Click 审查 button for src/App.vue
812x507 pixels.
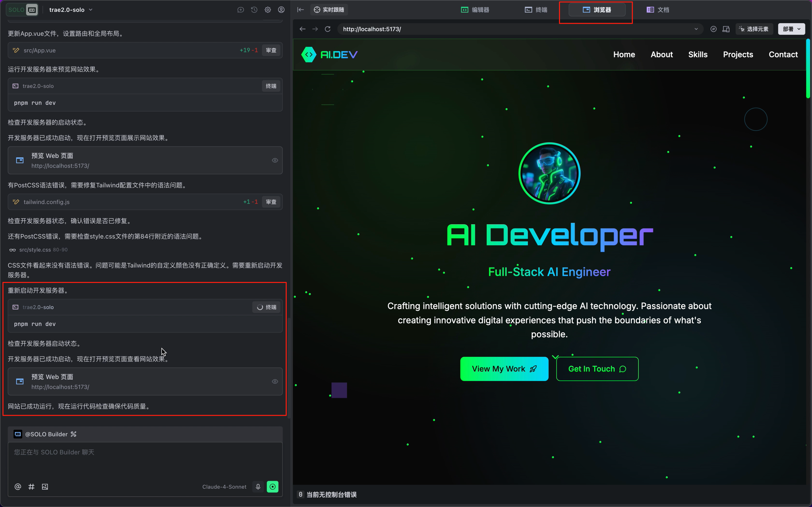(x=271, y=50)
